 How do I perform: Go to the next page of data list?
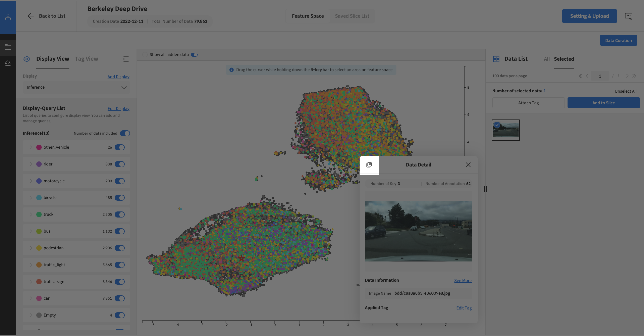click(x=627, y=76)
